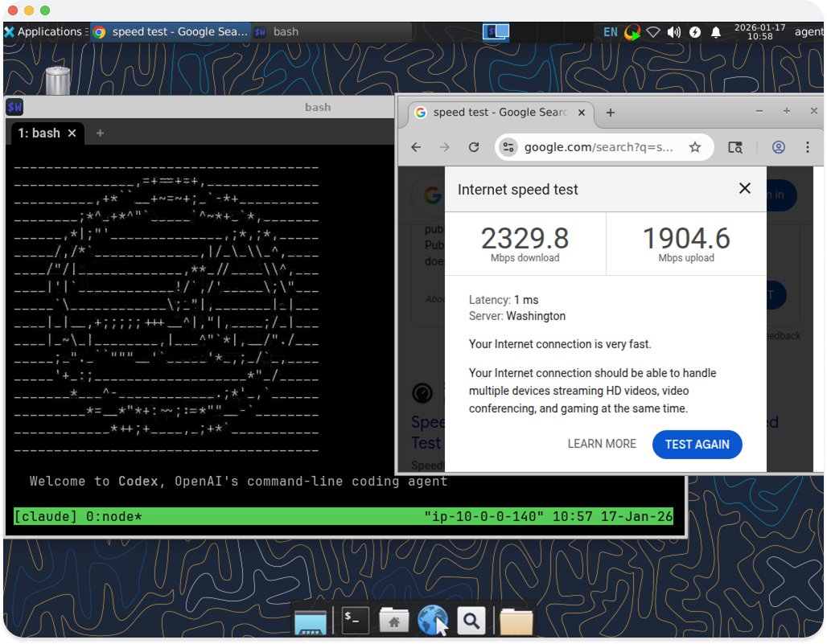The image size is (827, 644).
Task: Show desktop from the dock
Action: (x=311, y=621)
